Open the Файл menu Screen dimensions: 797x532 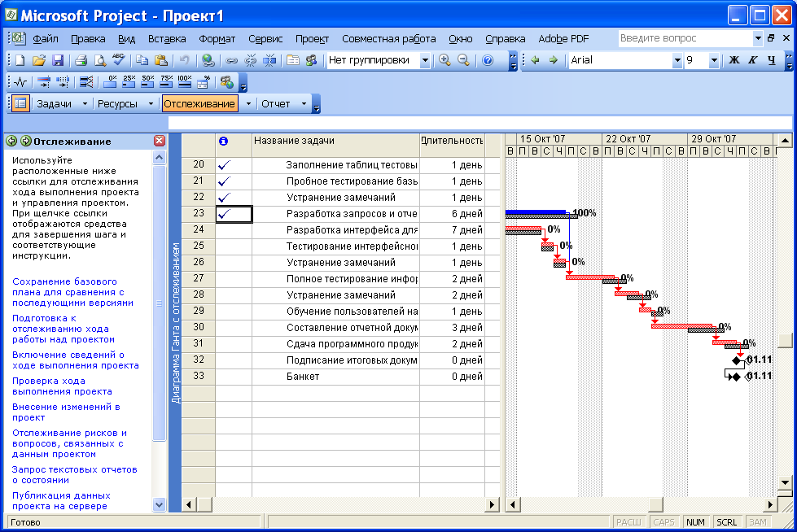click(x=46, y=38)
